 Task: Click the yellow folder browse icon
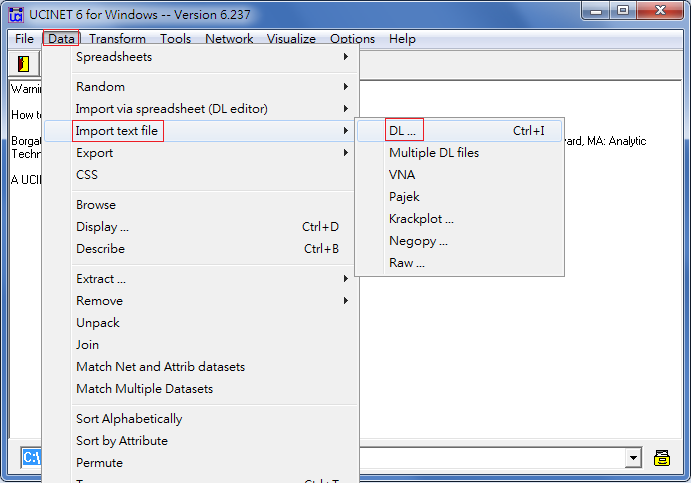(661, 458)
